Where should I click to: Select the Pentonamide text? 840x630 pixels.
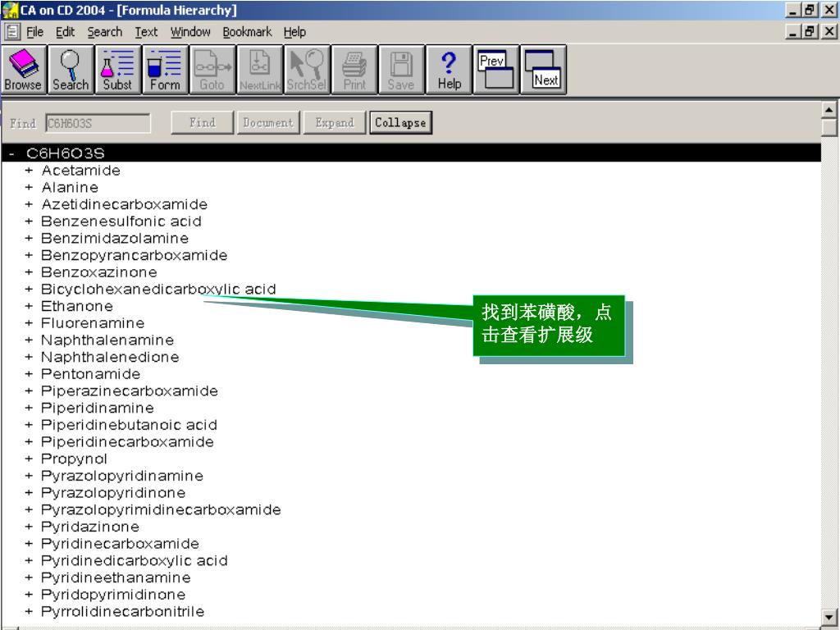pyautogui.click(x=91, y=374)
